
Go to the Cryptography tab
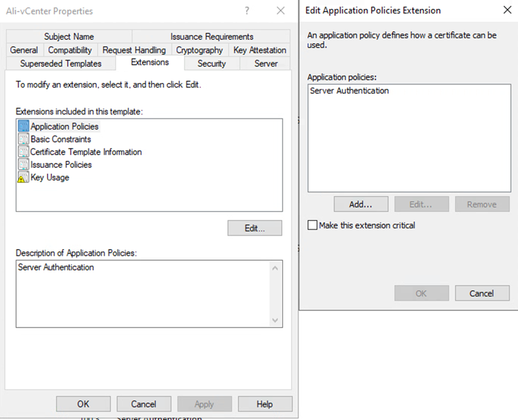point(199,50)
